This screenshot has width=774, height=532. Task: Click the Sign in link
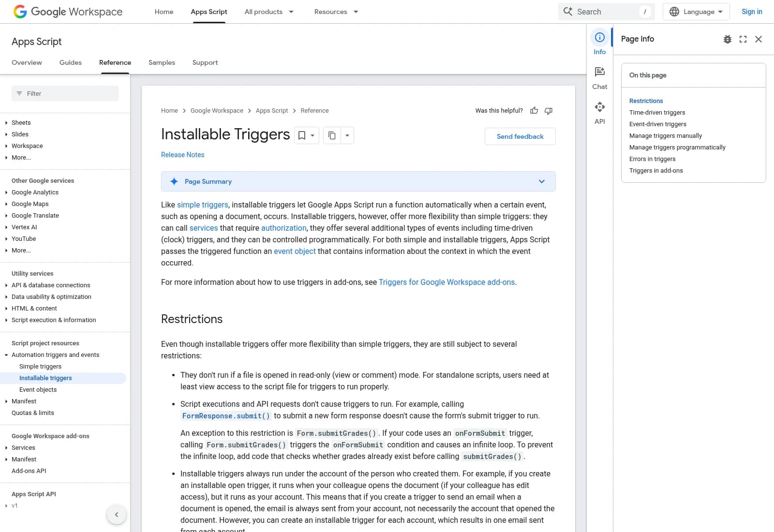pos(752,12)
